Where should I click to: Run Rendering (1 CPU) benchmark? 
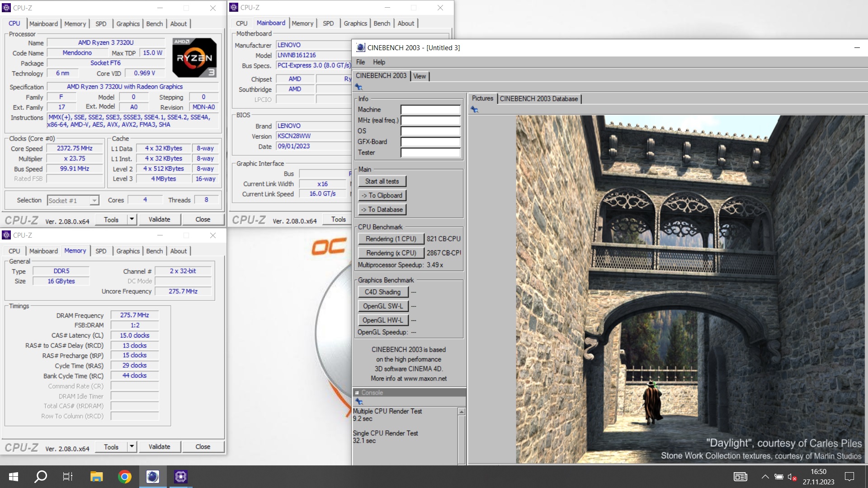391,239
